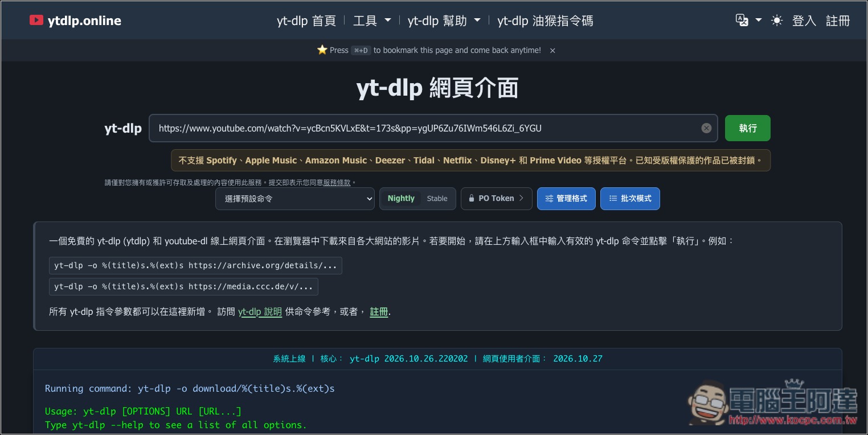Expand the 工具 menu dropdown
Viewport: 868px width, 435px height.
[372, 21]
